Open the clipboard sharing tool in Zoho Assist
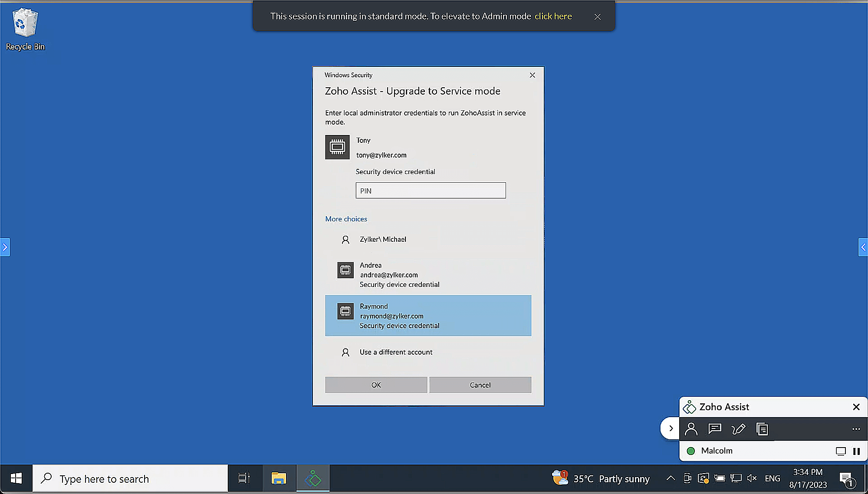The width and height of the screenshot is (868, 494). click(762, 429)
